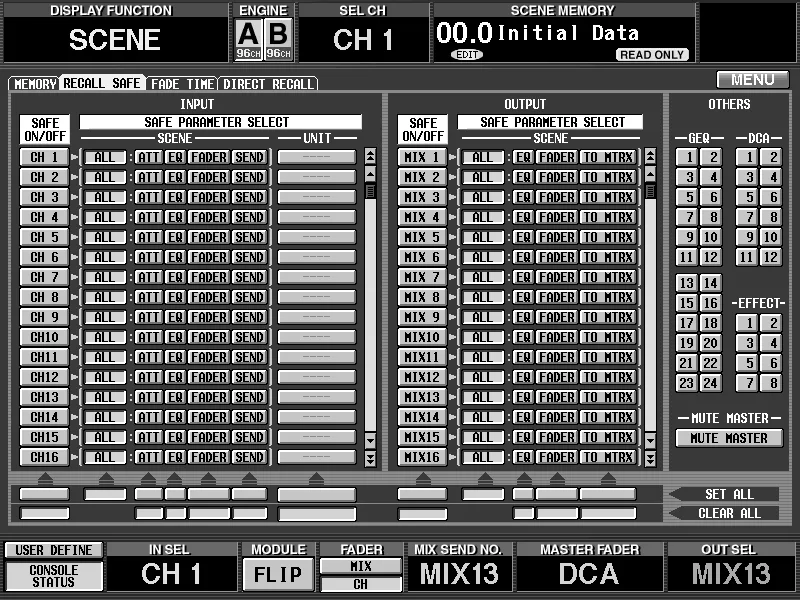Enable TO MTRX parameter for MIX12
The width and height of the screenshot is (800, 600).
pyautogui.click(x=608, y=377)
